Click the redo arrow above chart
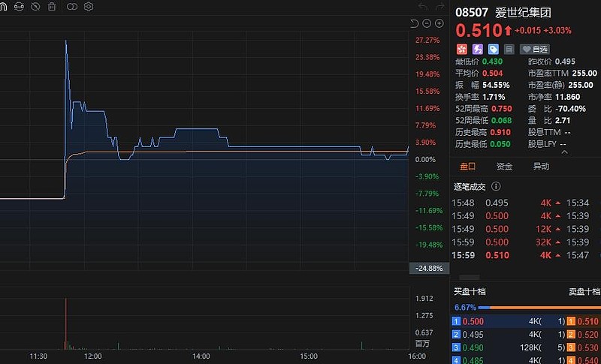The width and height of the screenshot is (601, 364). pyautogui.click(x=439, y=7)
